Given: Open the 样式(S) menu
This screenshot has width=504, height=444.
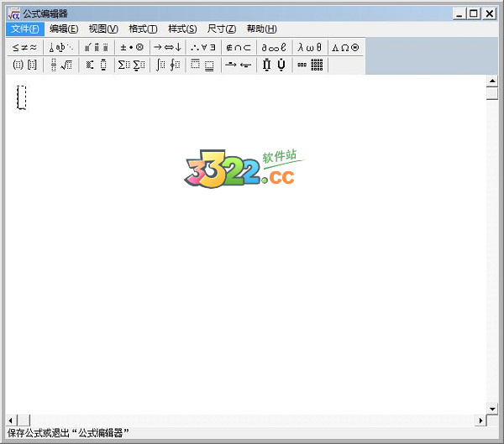Looking at the screenshot, I should [182, 29].
